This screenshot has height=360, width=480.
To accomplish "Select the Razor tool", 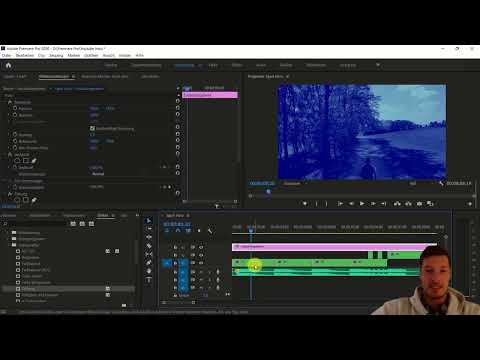I will [149, 246].
